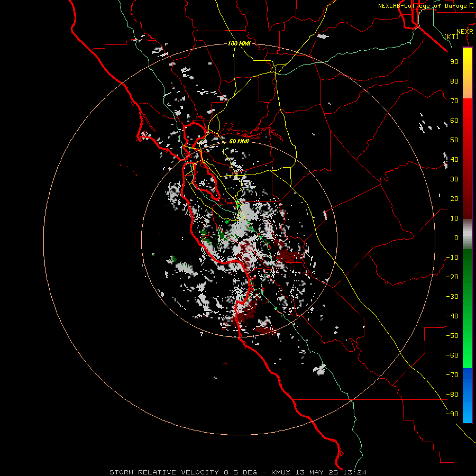Viewport: 476px width, 476px height.
Task: Click the STORM RELATIVE VELOCITY product title text
Action: (164, 472)
